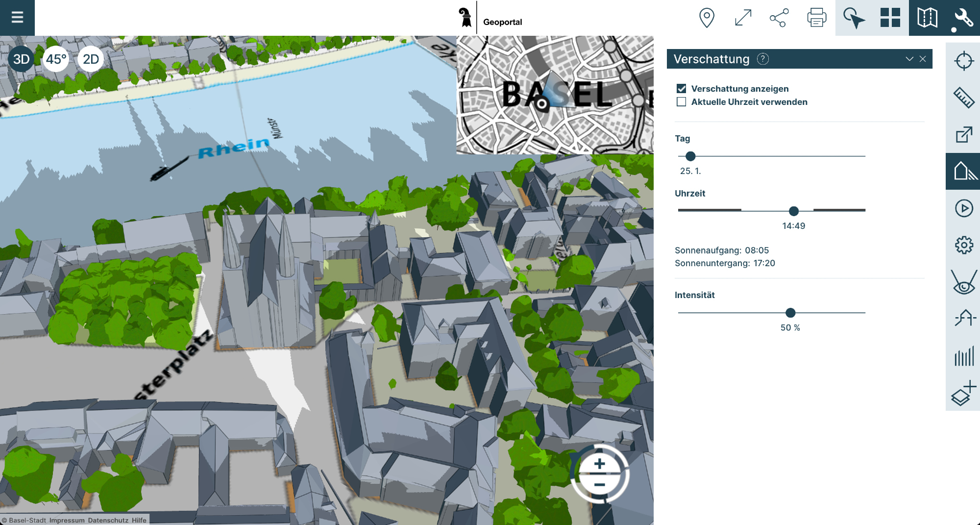
Task: Click the play flight icon
Action: [963, 208]
